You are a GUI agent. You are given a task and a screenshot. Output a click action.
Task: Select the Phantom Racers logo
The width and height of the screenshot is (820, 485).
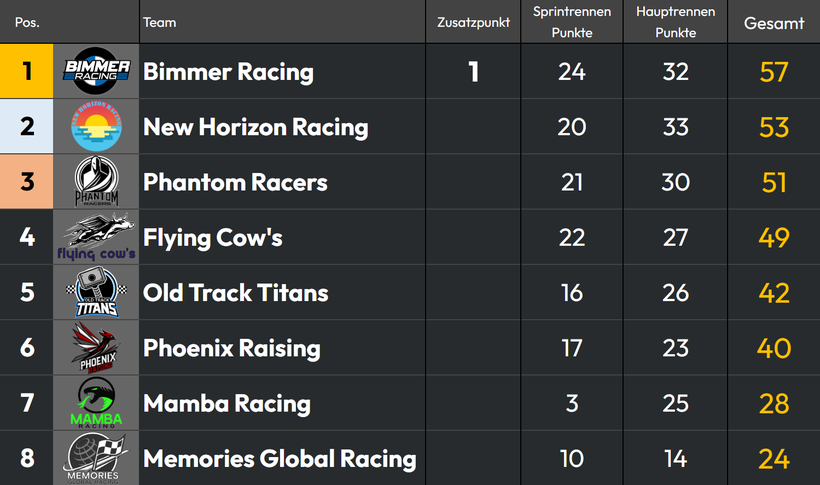click(x=96, y=182)
